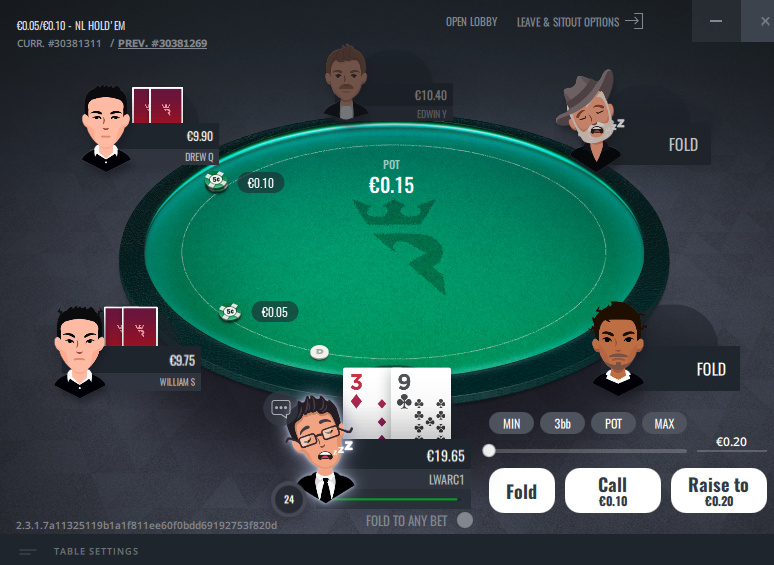This screenshot has width=774, height=565.
Task: Select the 3bb bet size preset
Action: click(x=562, y=423)
